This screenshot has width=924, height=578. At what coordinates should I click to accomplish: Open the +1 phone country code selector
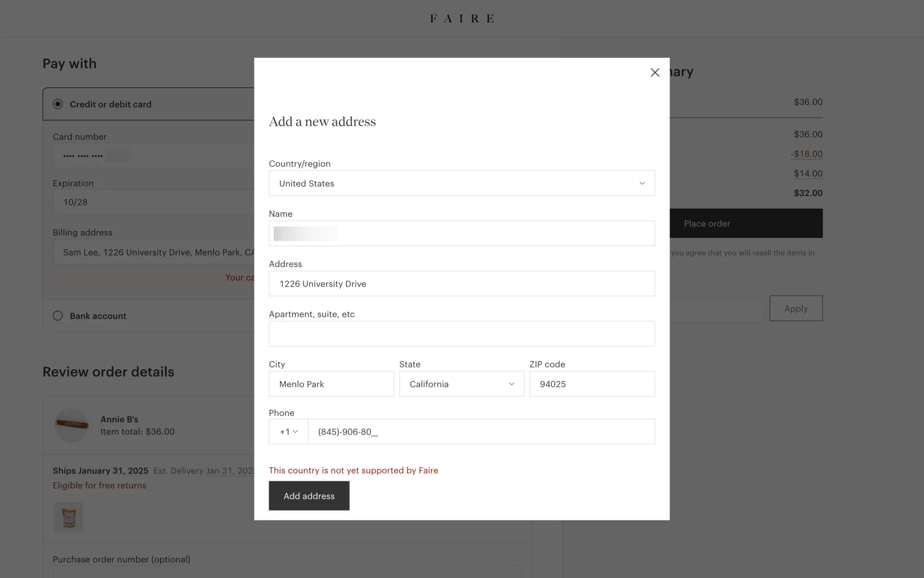pos(288,432)
